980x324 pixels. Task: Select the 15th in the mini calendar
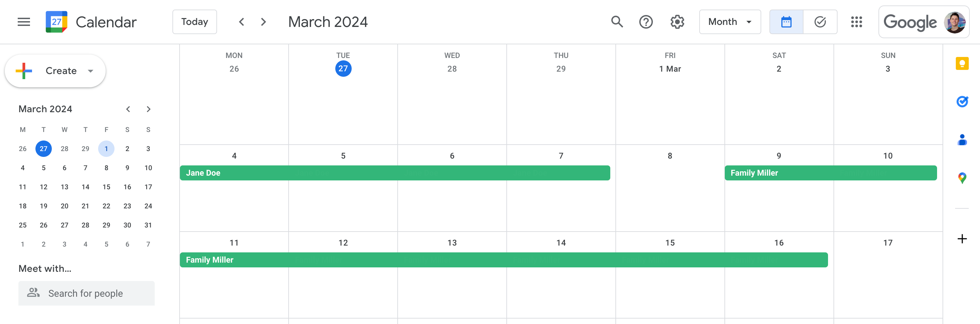pyautogui.click(x=107, y=187)
